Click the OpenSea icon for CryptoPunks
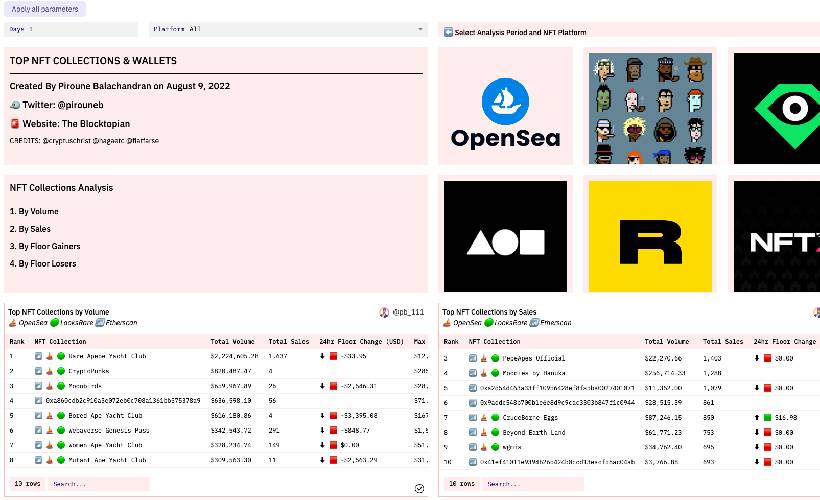 (x=49, y=371)
